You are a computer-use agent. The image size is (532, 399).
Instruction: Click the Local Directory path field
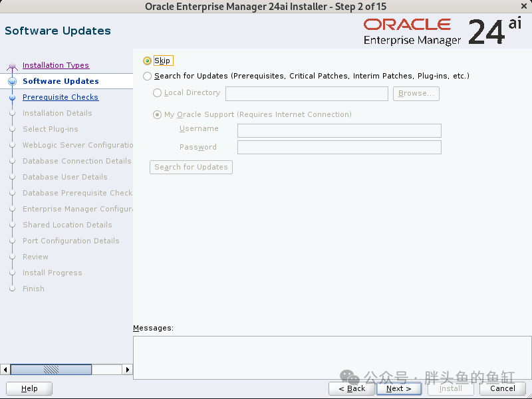click(x=307, y=94)
